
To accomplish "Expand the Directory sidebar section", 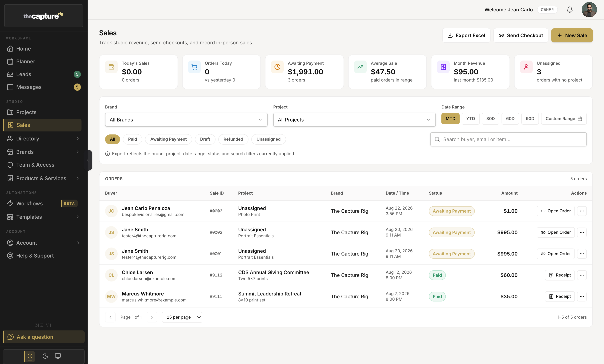I will point(42,138).
